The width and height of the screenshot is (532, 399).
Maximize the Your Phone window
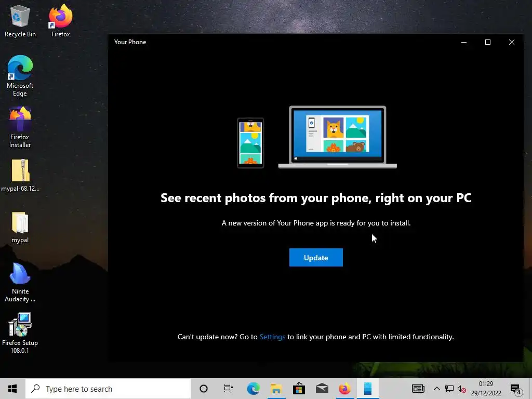coord(487,42)
